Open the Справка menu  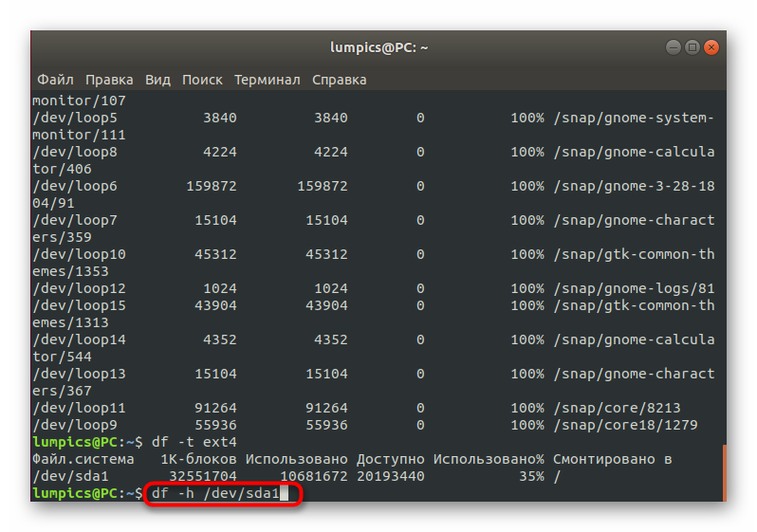pos(339,80)
